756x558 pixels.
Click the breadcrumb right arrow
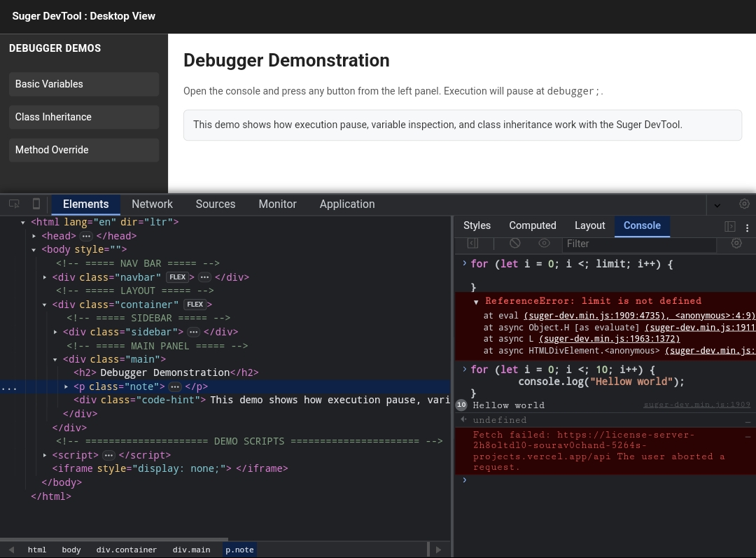point(438,550)
